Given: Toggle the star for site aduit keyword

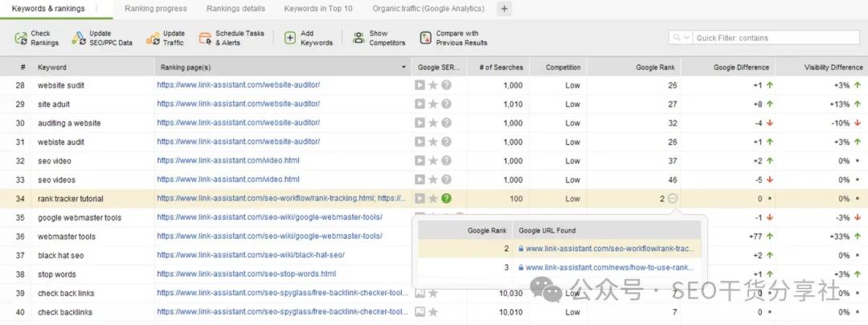Looking at the screenshot, I should pos(433,104).
